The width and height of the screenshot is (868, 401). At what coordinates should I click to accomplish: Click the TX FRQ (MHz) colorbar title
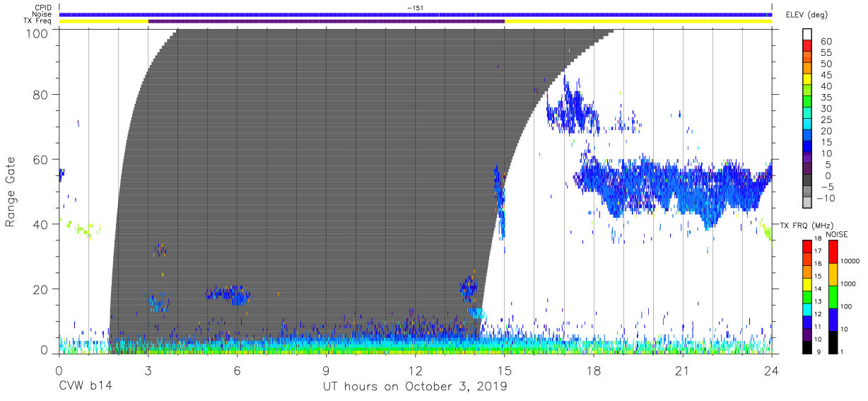click(808, 225)
